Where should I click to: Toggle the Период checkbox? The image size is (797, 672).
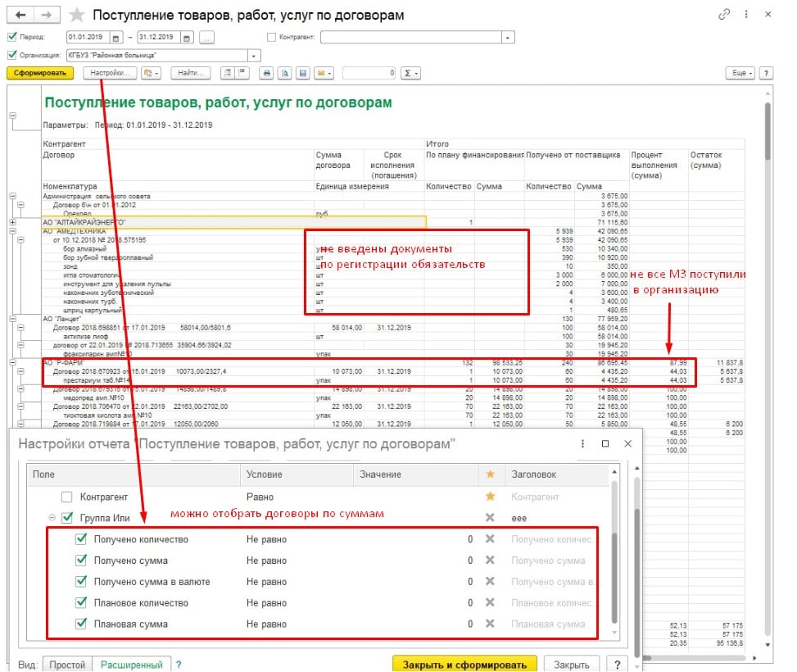click(x=11, y=37)
